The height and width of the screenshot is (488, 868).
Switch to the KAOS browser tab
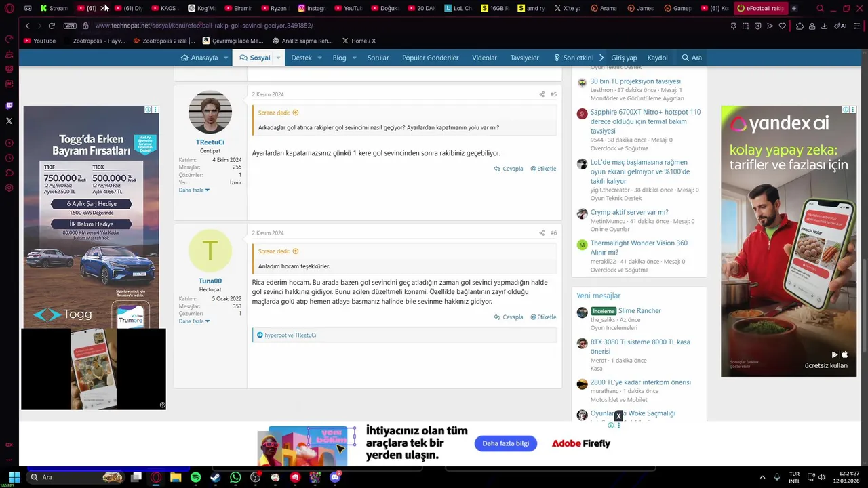164,8
